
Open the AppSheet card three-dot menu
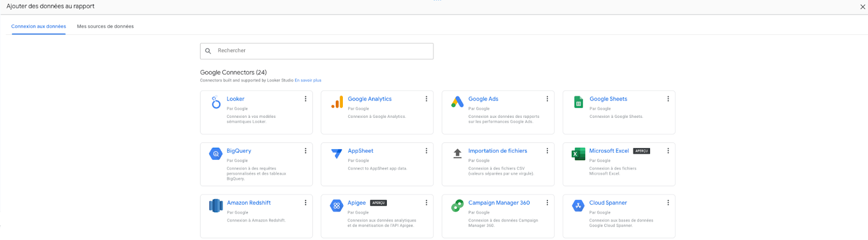click(x=426, y=151)
